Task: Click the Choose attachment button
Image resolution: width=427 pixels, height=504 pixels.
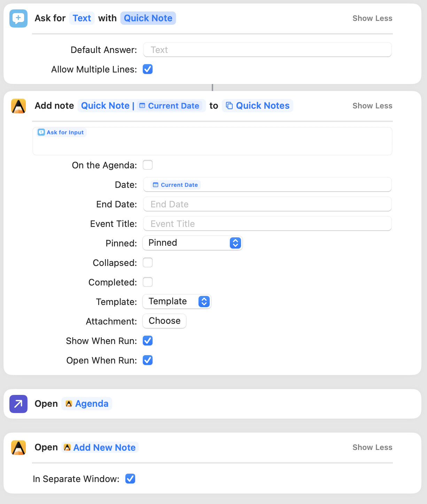Action: pyautogui.click(x=164, y=321)
